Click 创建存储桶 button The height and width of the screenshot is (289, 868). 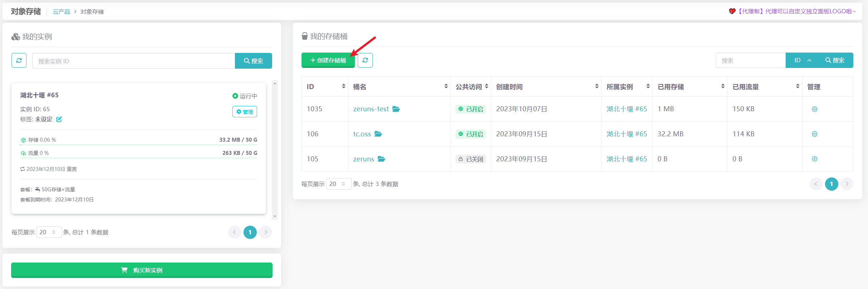pyautogui.click(x=328, y=60)
